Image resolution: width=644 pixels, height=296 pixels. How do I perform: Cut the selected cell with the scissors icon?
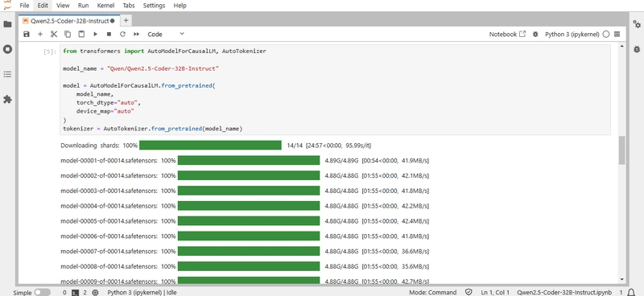coord(54,34)
